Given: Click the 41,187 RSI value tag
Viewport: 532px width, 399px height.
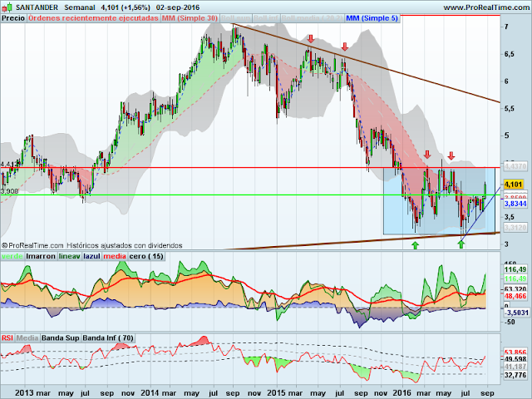Looking at the screenshot, I should pyautogui.click(x=515, y=367).
